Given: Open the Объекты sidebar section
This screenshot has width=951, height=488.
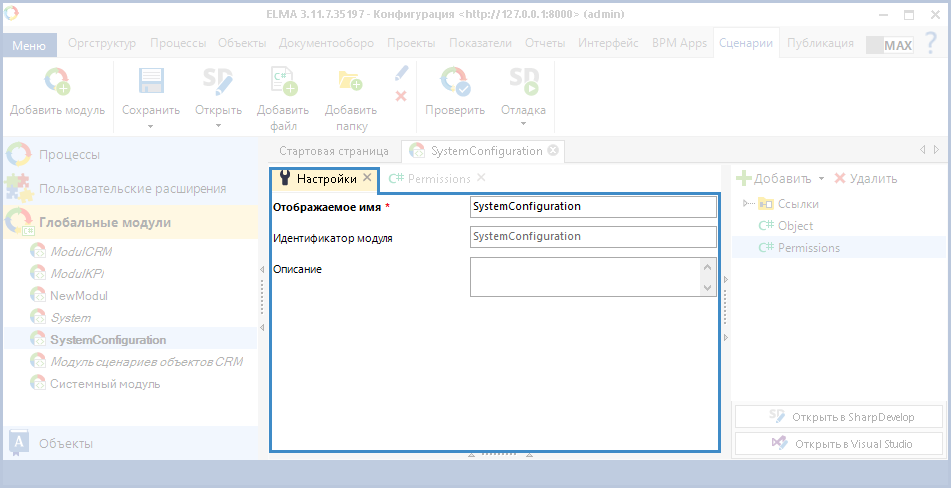Looking at the screenshot, I should (x=130, y=443).
